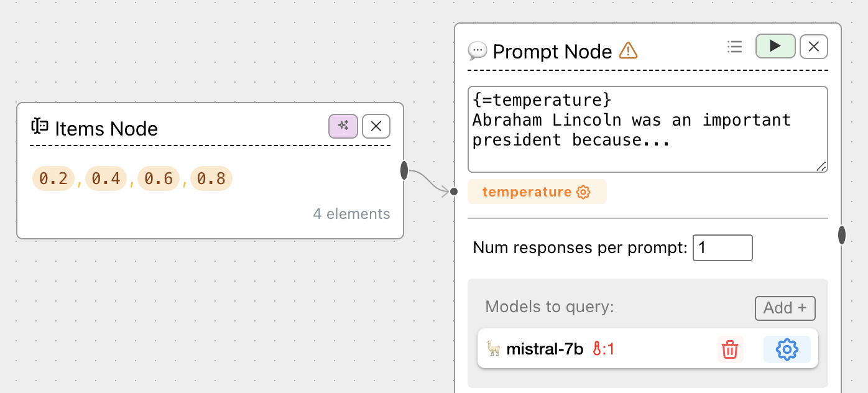
Task: Delete the mistral-7b model with the trash icon
Action: pos(730,349)
